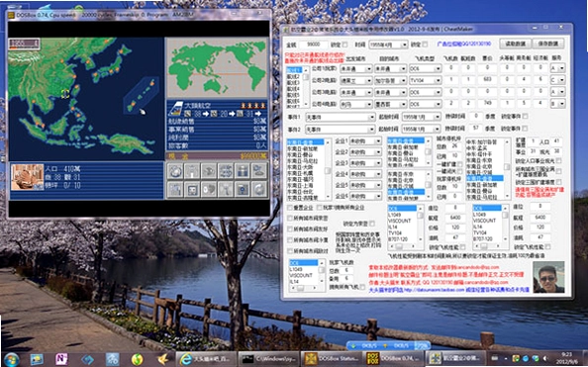Click the trainer author's photo thumbnail
Screen dimensions: 588x367
(x=548, y=277)
